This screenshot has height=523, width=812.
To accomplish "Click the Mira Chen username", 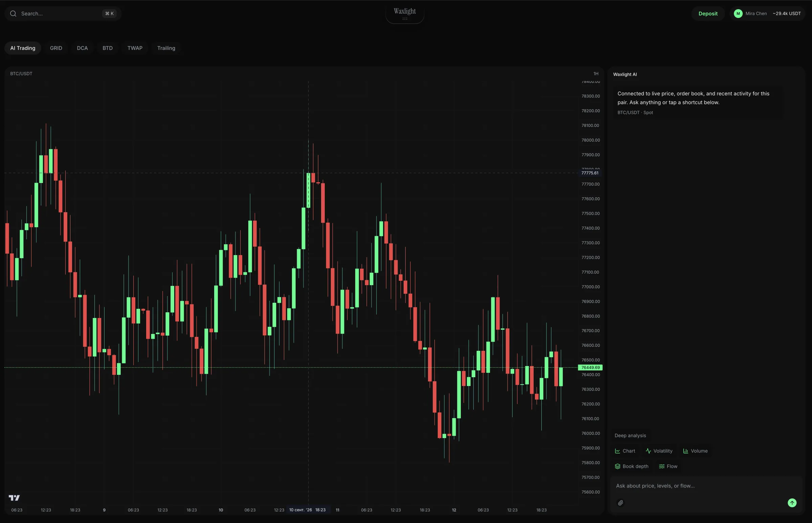I will tap(756, 14).
